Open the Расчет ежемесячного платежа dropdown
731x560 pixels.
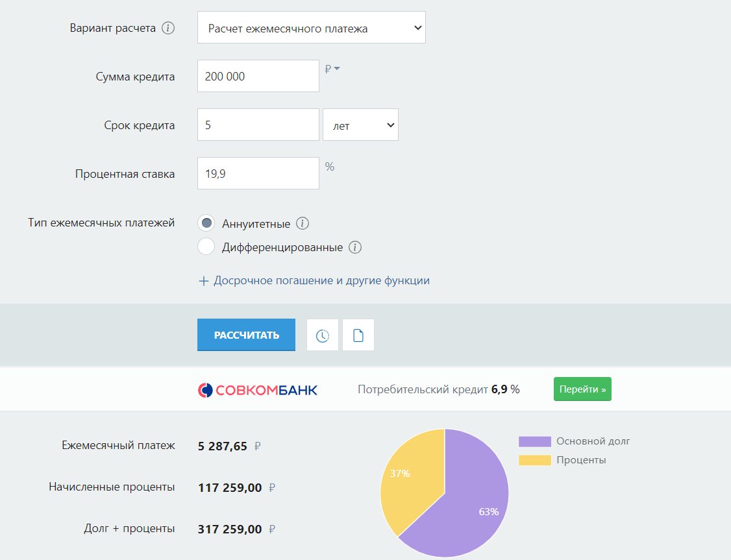tap(312, 27)
